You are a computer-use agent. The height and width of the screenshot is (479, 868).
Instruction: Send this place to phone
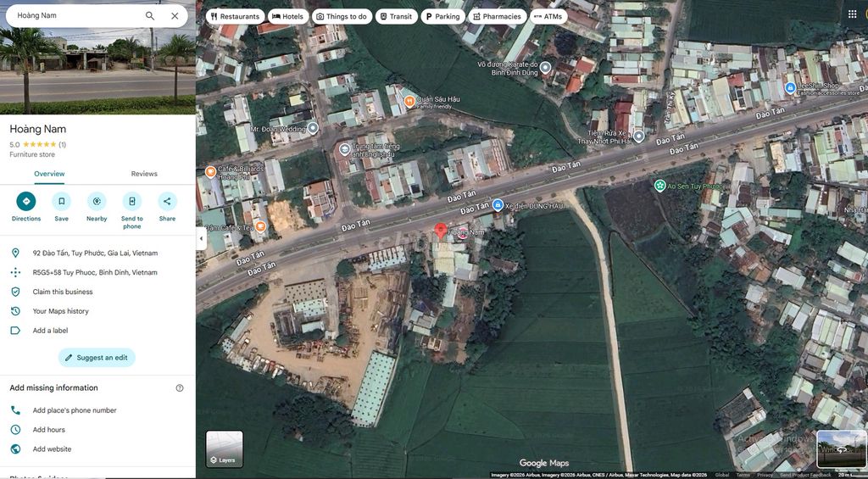pos(132,202)
